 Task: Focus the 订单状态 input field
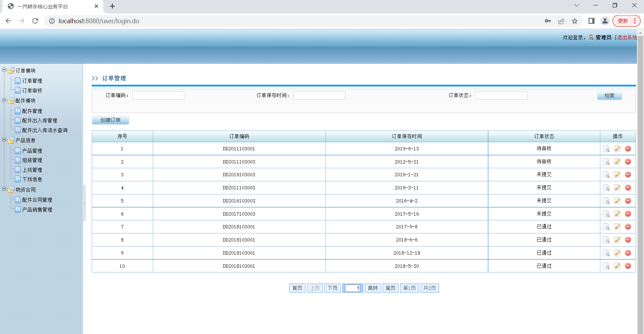point(501,96)
